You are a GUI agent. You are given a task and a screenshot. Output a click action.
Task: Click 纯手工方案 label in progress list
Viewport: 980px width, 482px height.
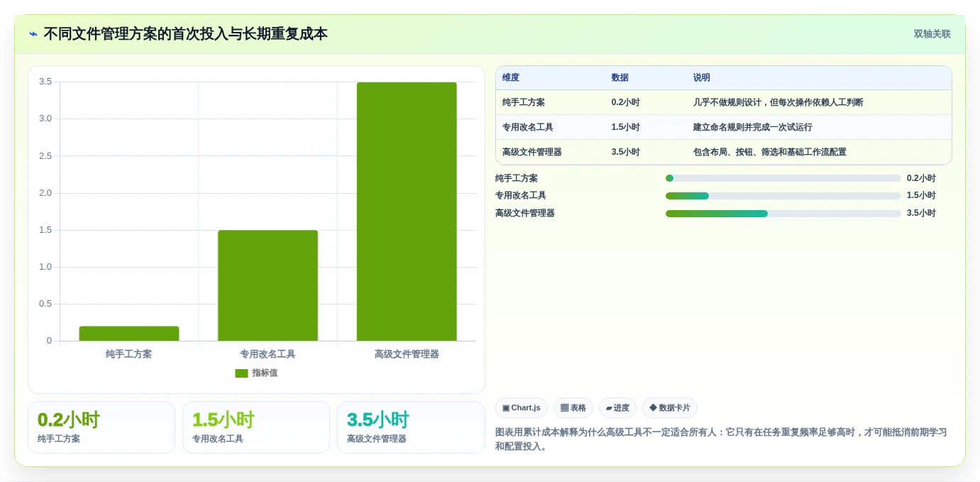coord(517,178)
